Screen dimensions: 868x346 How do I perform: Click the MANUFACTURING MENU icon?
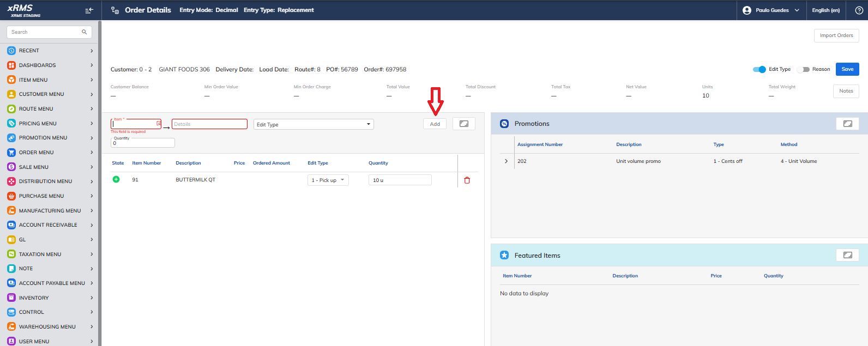pyautogui.click(x=11, y=210)
